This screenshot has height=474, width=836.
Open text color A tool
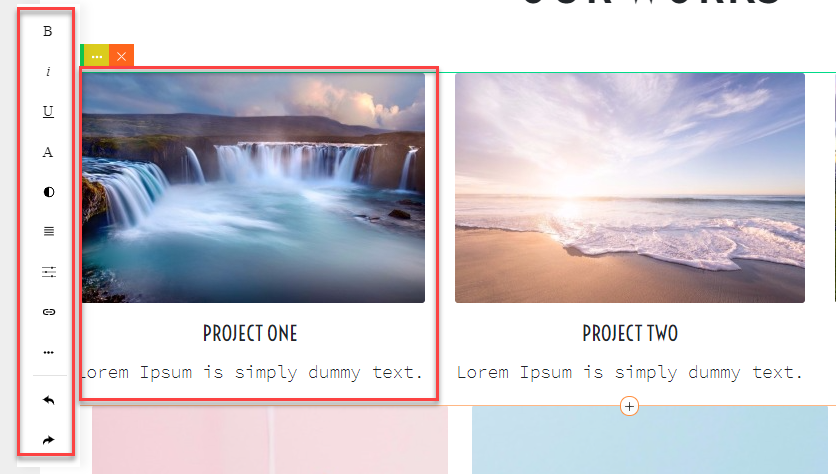click(x=48, y=152)
